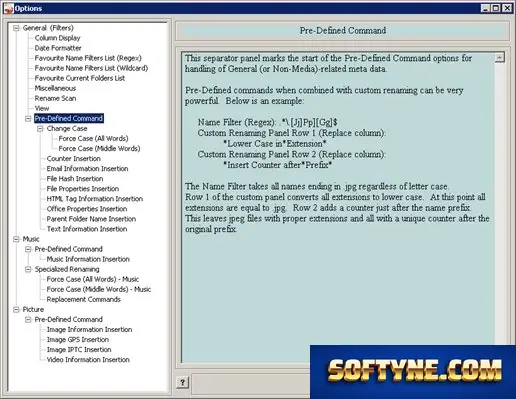Screen dimensions: 516x399
Task: Collapse the General (Filters) tree node
Action: 16,28
